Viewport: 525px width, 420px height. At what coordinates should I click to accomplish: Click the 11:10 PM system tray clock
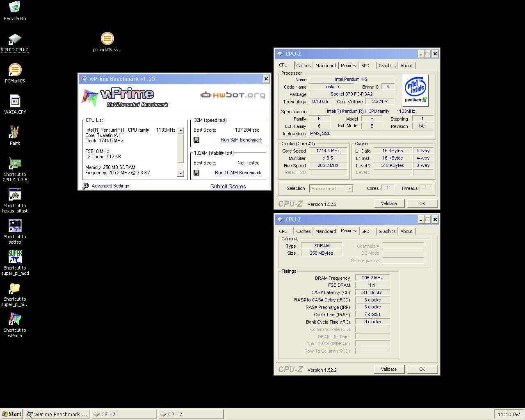(509, 415)
